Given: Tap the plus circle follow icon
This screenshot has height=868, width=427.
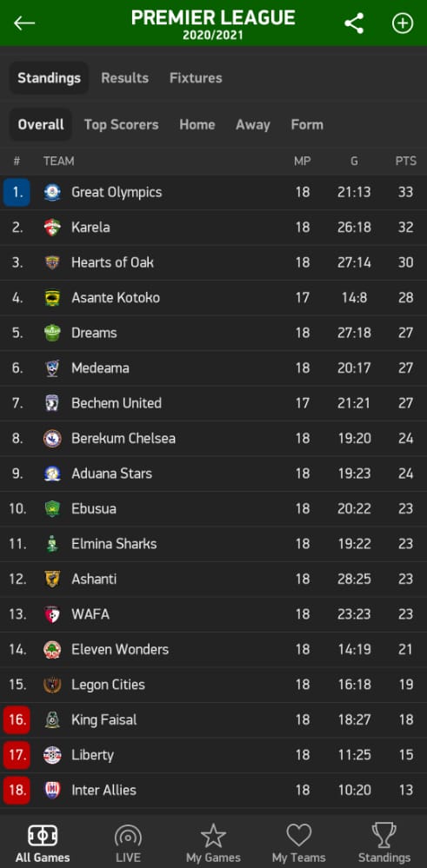Looking at the screenshot, I should click(403, 23).
